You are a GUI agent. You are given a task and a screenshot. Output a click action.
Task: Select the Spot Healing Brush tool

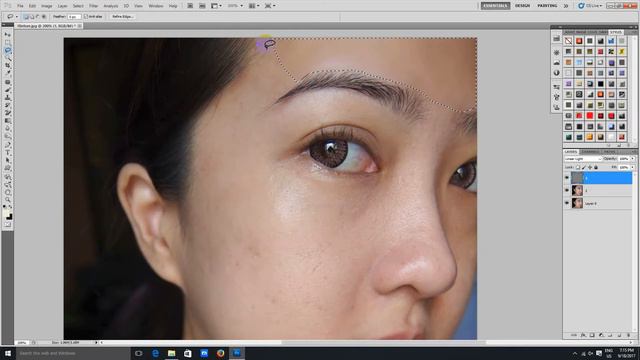8,82
